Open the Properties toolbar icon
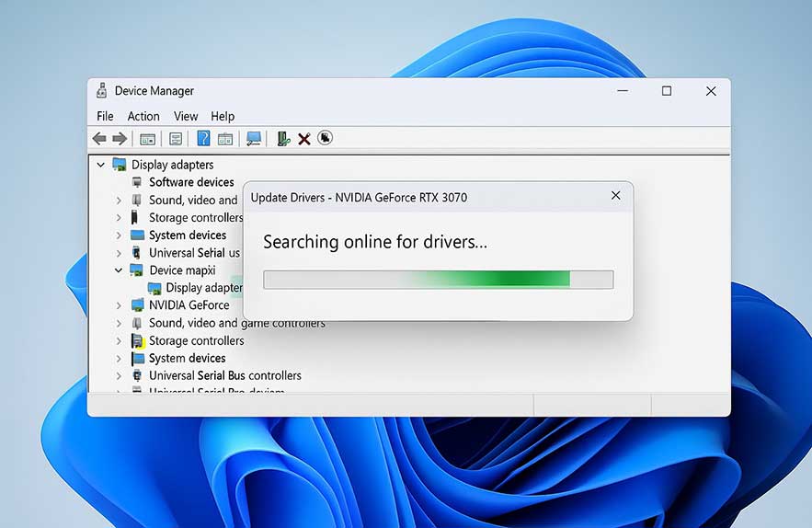 pyautogui.click(x=176, y=139)
